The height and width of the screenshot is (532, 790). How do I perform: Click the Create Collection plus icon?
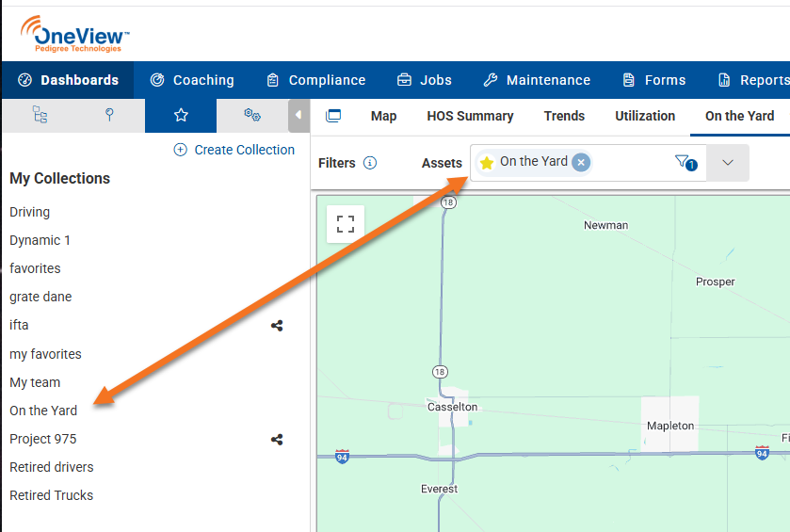(x=181, y=150)
